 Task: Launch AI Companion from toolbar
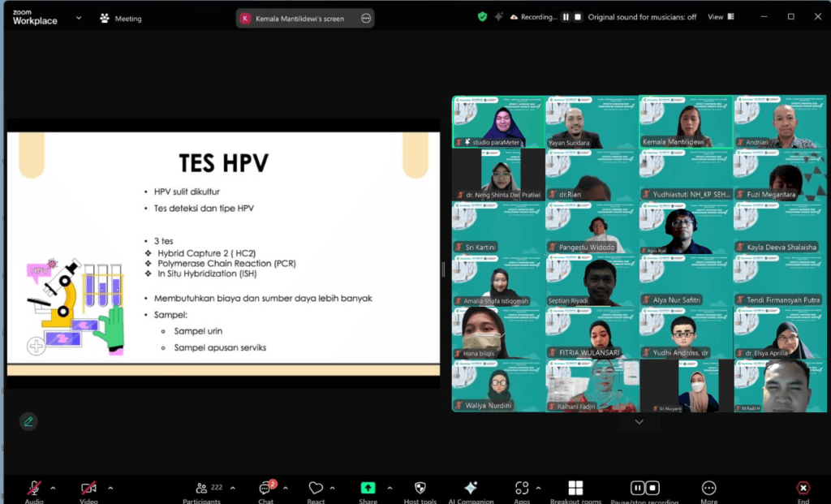(470, 489)
